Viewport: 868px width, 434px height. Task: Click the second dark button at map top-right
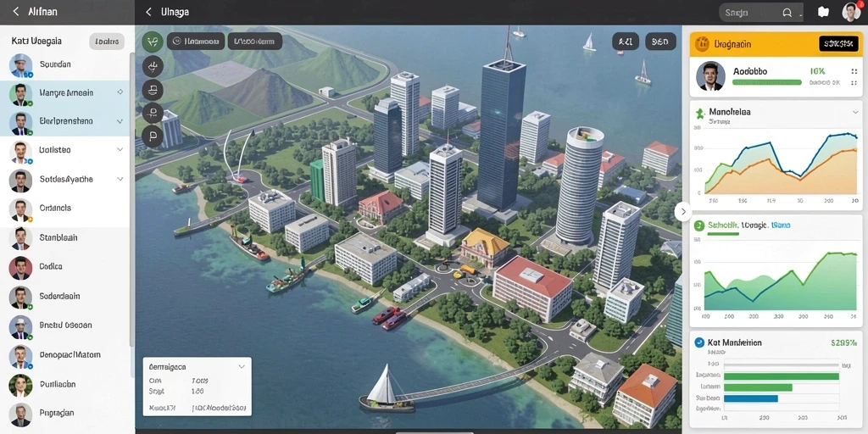pyautogui.click(x=659, y=42)
